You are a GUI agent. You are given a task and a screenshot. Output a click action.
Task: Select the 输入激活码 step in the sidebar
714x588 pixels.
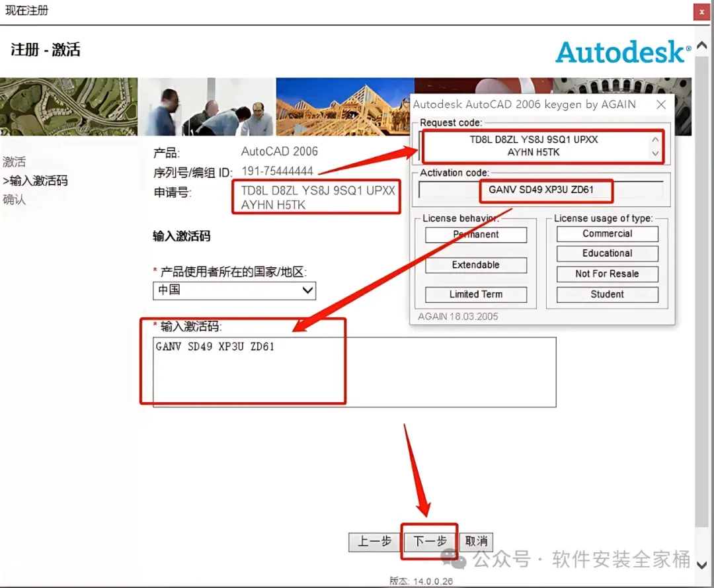pyautogui.click(x=36, y=181)
